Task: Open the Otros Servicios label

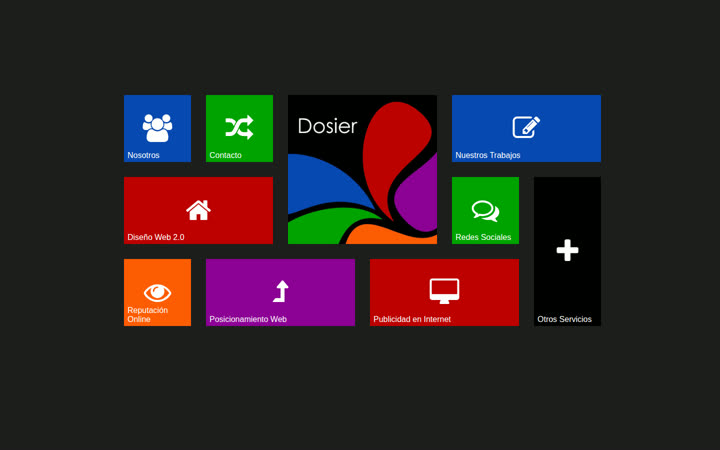Action: 564,319
